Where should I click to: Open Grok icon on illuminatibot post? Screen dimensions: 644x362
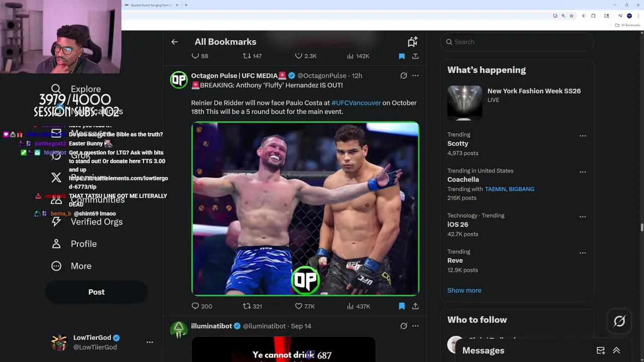click(404, 326)
